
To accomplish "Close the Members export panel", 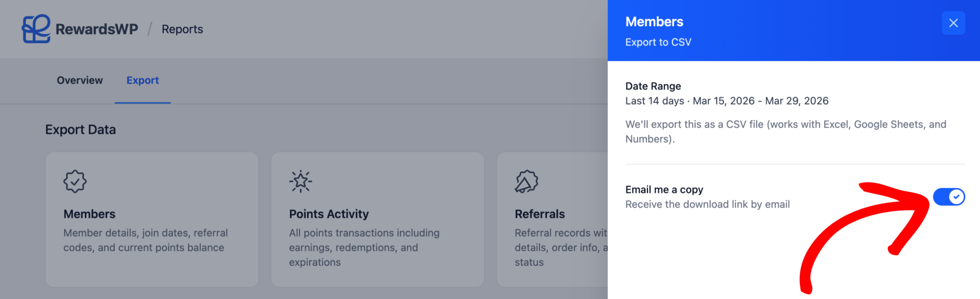I will pos(953,23).
